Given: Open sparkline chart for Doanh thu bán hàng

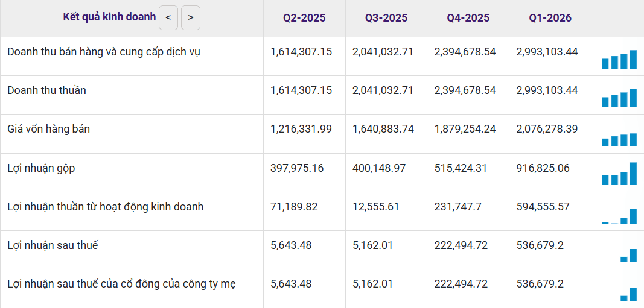Looking at the screenshot, I should pos(619,59).
